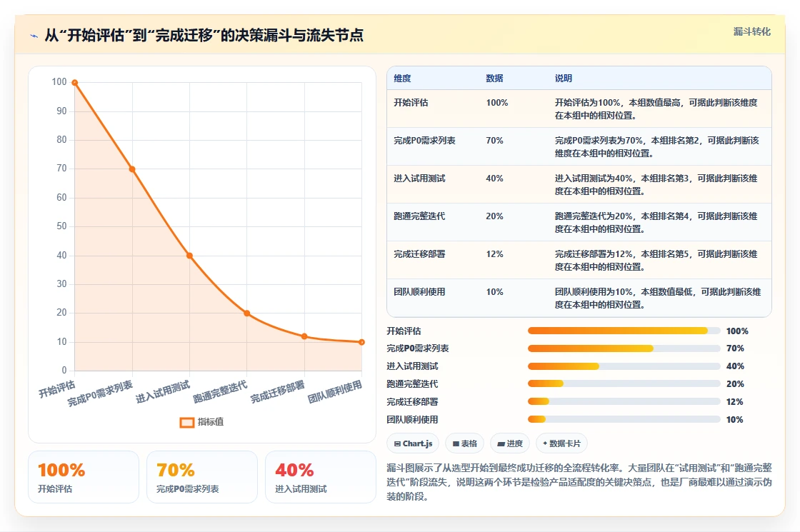800x532 pixels.
Task: Click the 团队顺利使用 table row cell
Action: pos(419,292)
